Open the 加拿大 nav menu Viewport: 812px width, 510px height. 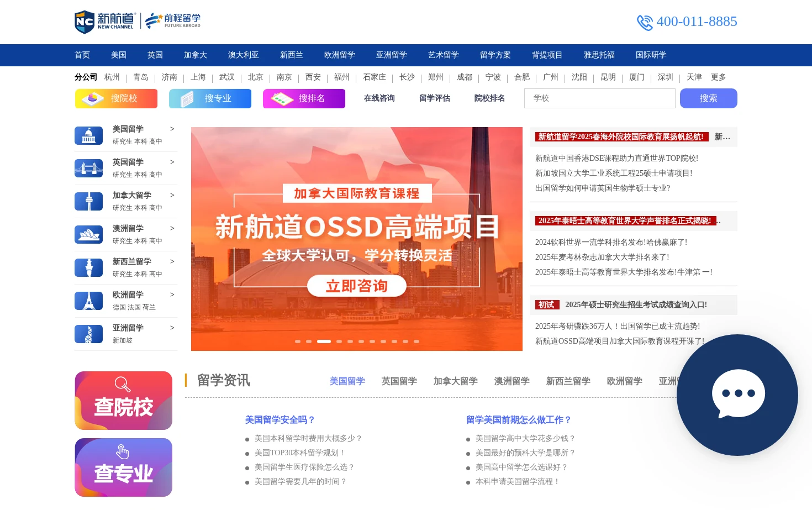pyautogui.click(x=196, y=55)
